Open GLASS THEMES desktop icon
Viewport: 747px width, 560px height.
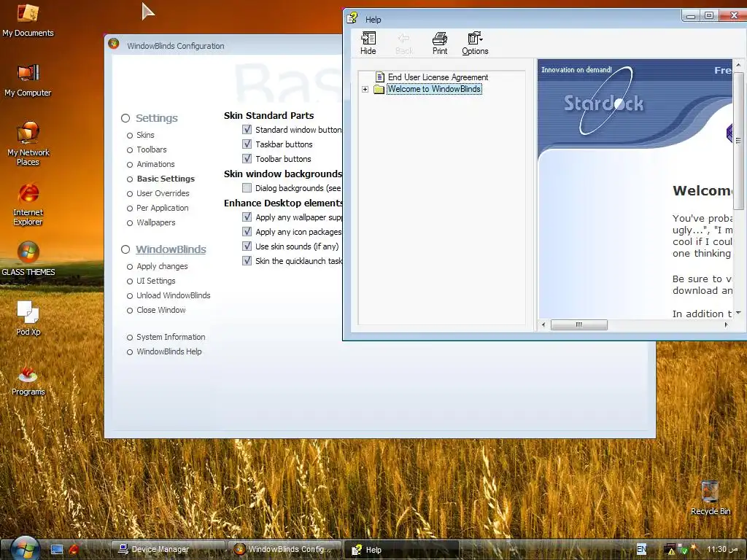(x=28, y=259)
